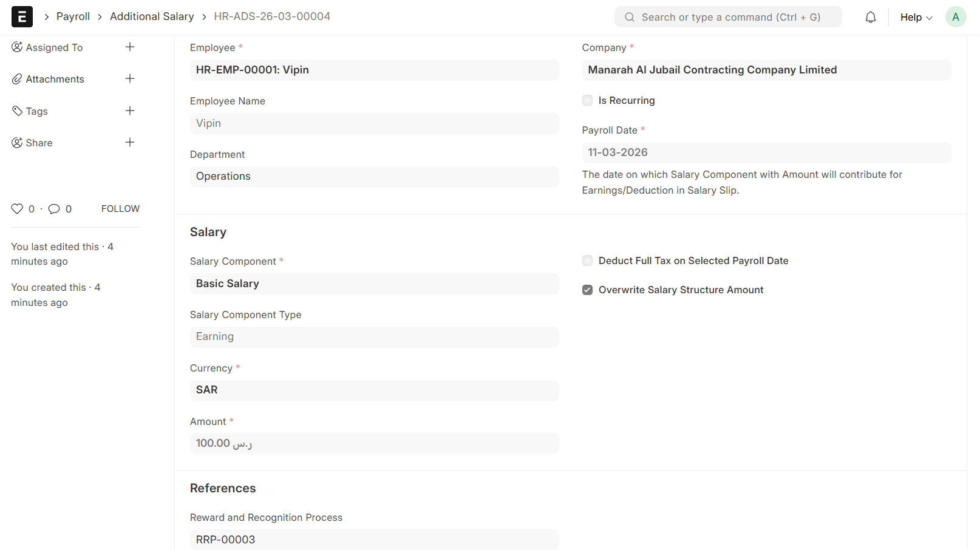Click the FOLLOW button
980x550 pixels.
(x=120, y=209)
